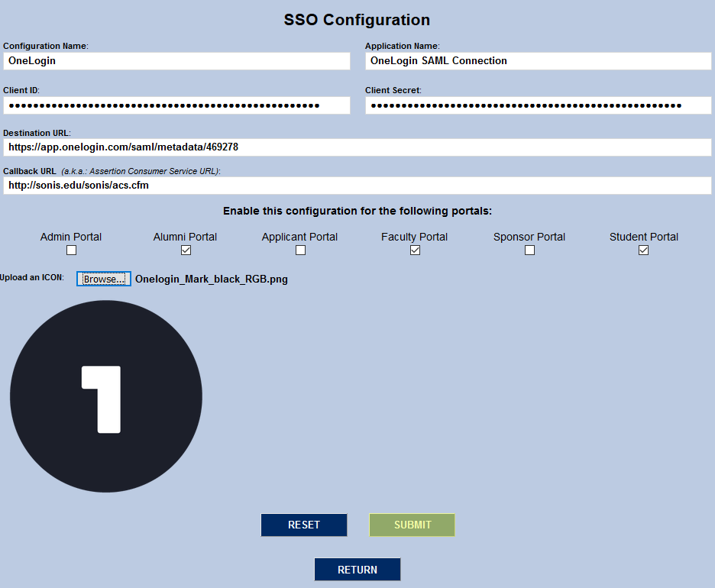715x588 pixels.
Task: Enable the Admin Portal checkbox
Action: (x=71, y=250)
